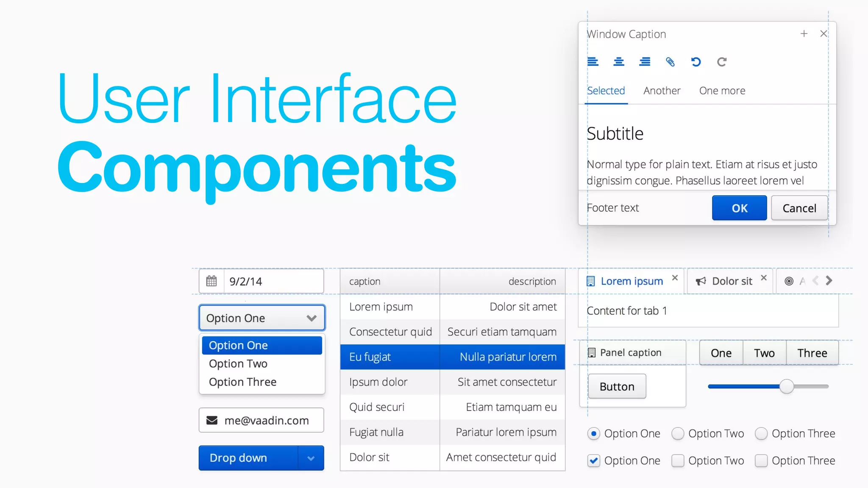Screen dimensions: 868x488
Task: Check the Option Three checkbox
Action: click(x=761, y=460)
